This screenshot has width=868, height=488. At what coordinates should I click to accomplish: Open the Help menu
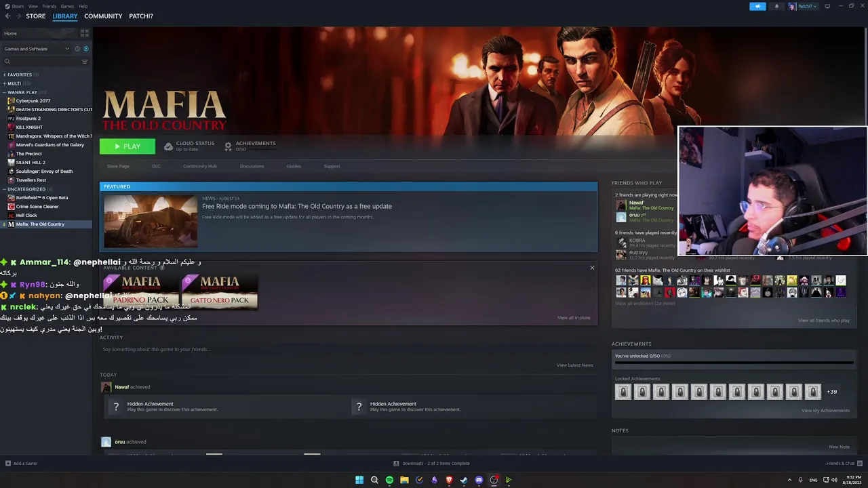coord(83,6)
